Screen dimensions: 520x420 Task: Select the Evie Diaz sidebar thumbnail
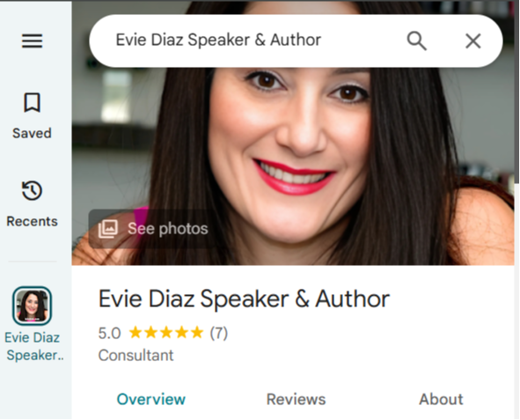coord(32,306)
